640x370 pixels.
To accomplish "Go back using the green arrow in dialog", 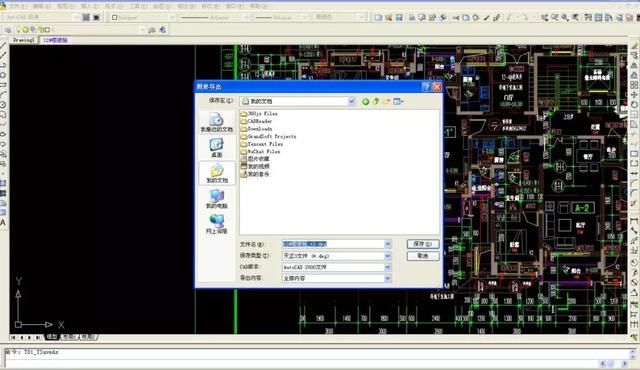I will 366,101.
